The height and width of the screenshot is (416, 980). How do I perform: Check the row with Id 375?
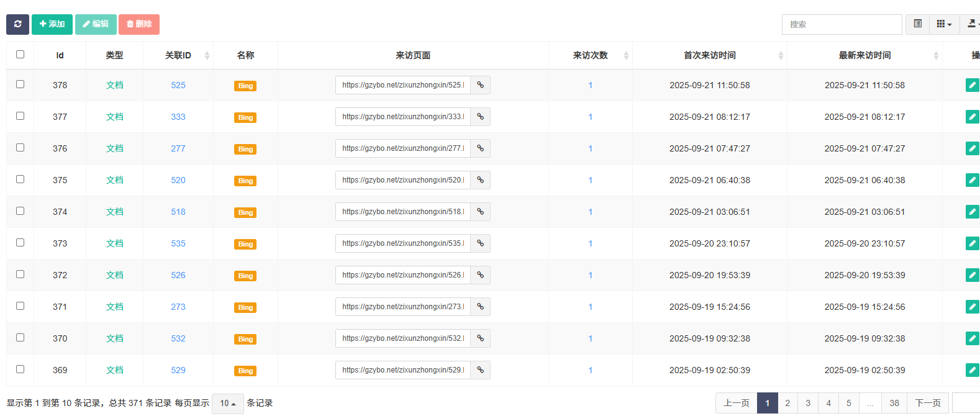[x=20, y=179]
